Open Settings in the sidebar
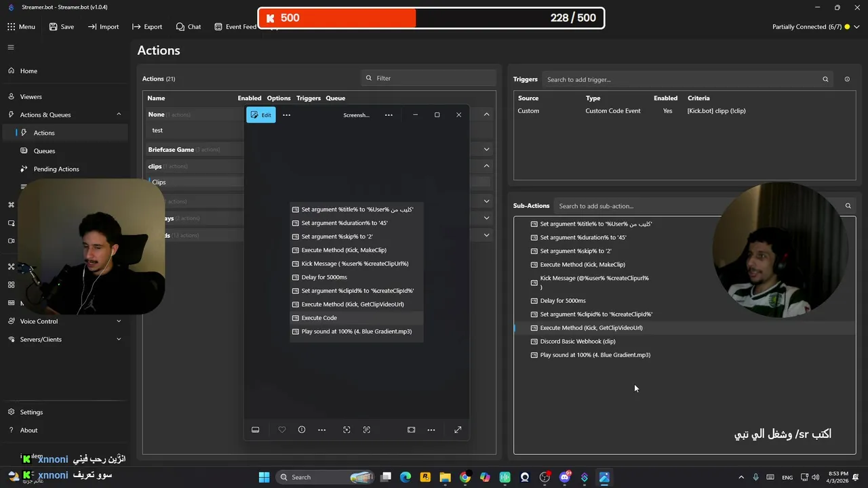The image size is (868, 488). click(31, 412)
